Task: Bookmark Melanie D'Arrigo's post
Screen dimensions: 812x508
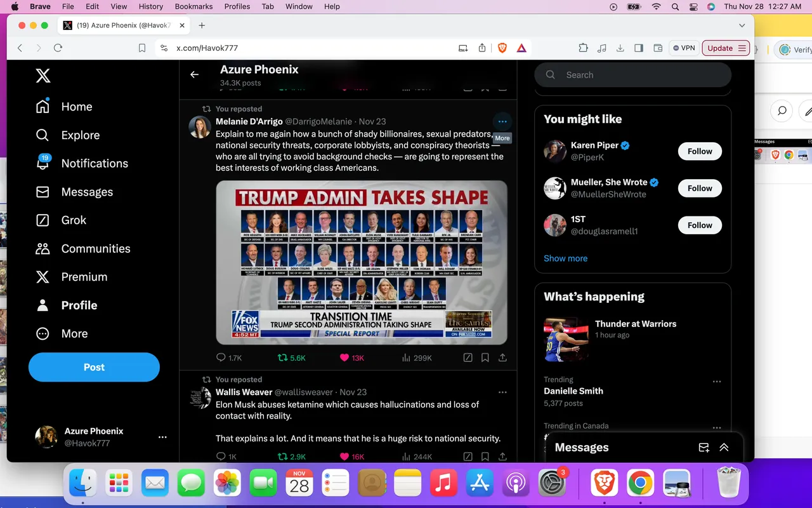Action: 485,358
